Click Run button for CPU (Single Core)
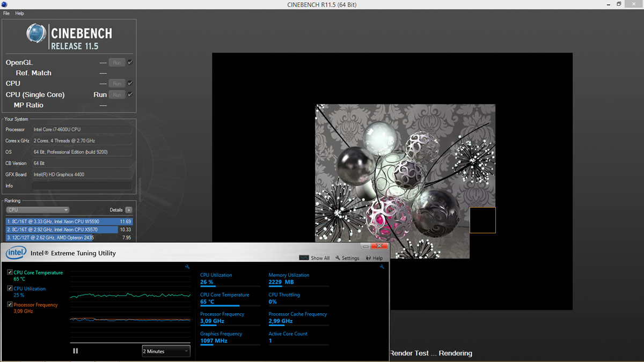This screenshot has width=644, height=362. pyautogui.click(x=116, y=95)
